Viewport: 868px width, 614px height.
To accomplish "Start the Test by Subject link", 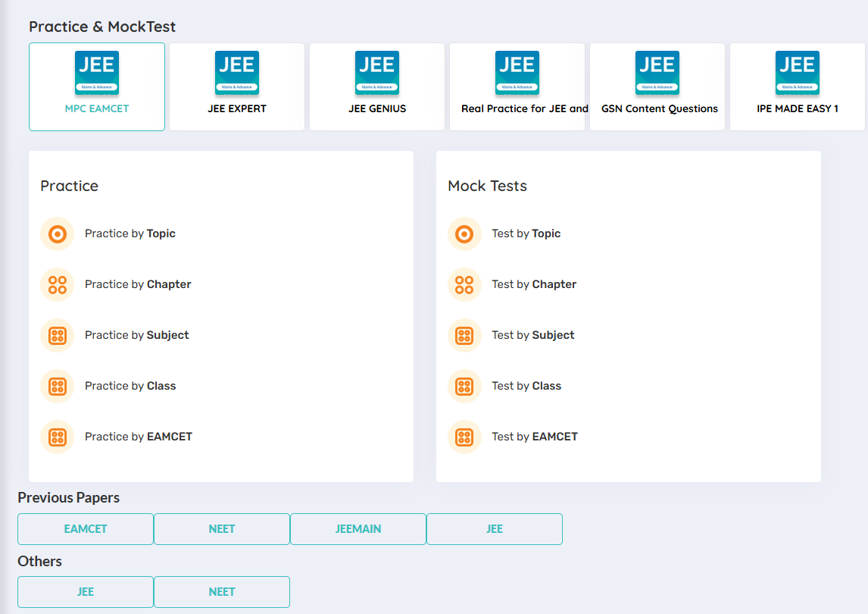I will (533, 335).
